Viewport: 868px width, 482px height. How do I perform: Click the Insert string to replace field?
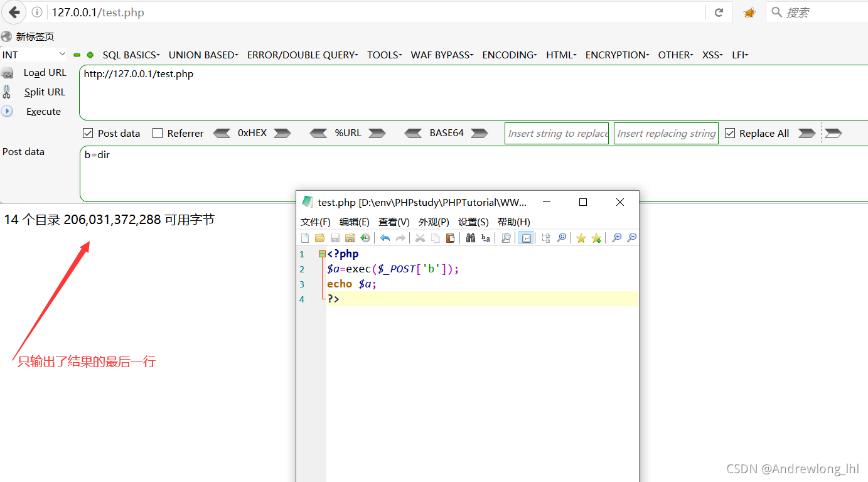[x=557, y=133]
